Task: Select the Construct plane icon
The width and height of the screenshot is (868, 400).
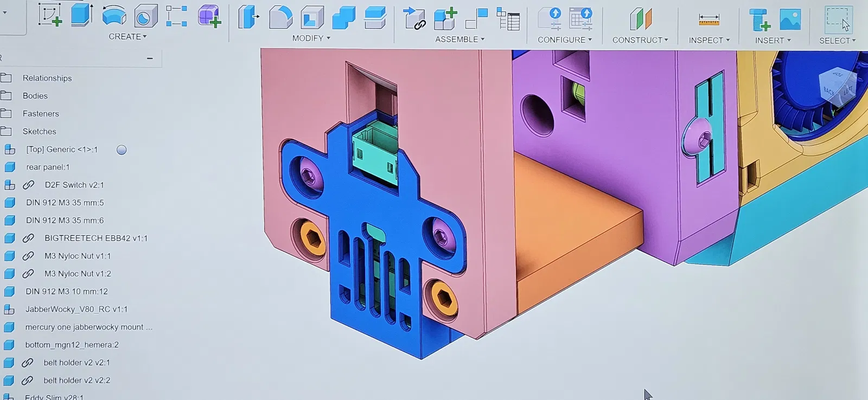Action: (x=641, y=20)
